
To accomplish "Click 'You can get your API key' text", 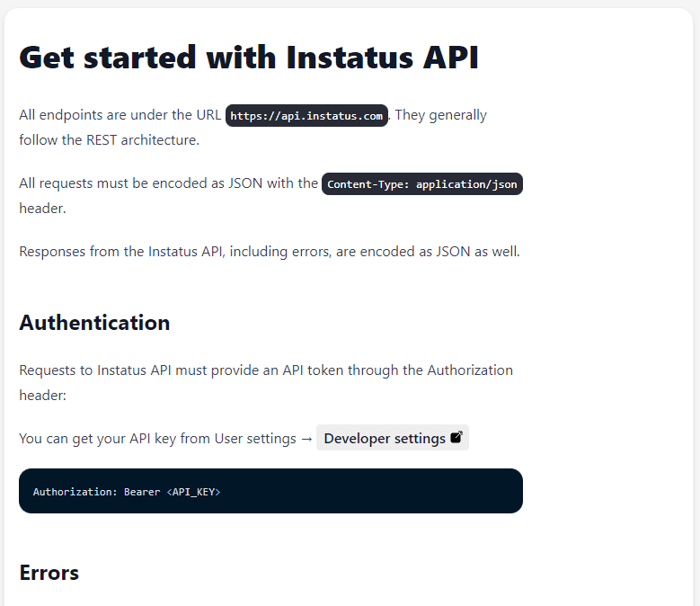I will tap(157, 439).
